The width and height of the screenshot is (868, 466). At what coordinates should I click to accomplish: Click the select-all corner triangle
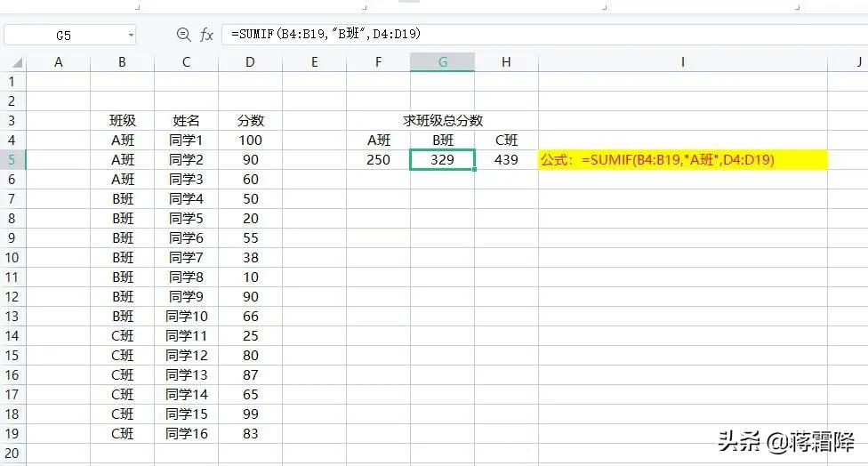click(x=17, y=62)
